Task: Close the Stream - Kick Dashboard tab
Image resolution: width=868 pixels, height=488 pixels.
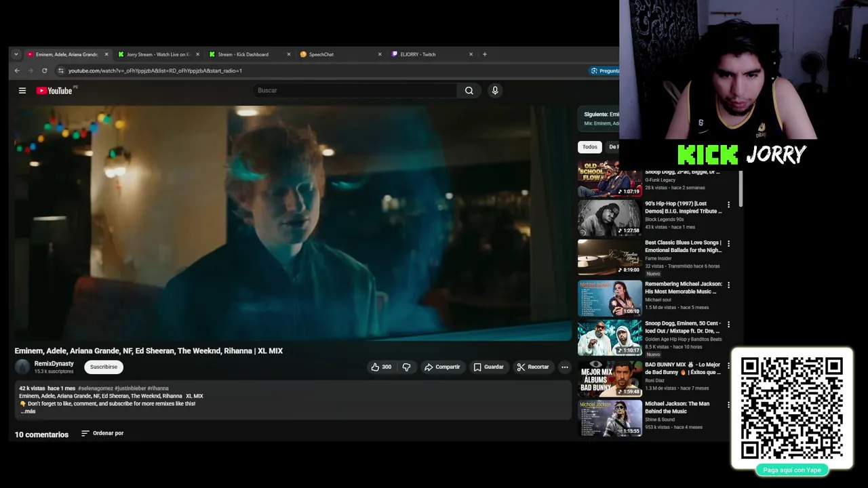Action: coord(288,54)
